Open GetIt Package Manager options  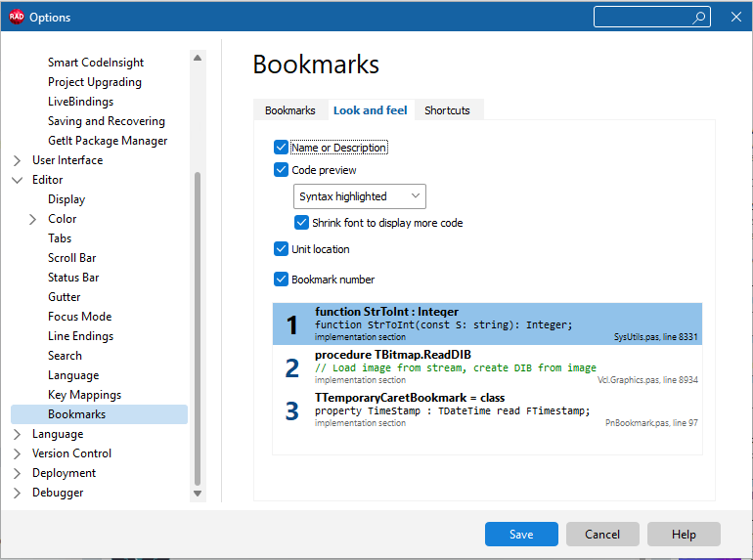[108, 141]
